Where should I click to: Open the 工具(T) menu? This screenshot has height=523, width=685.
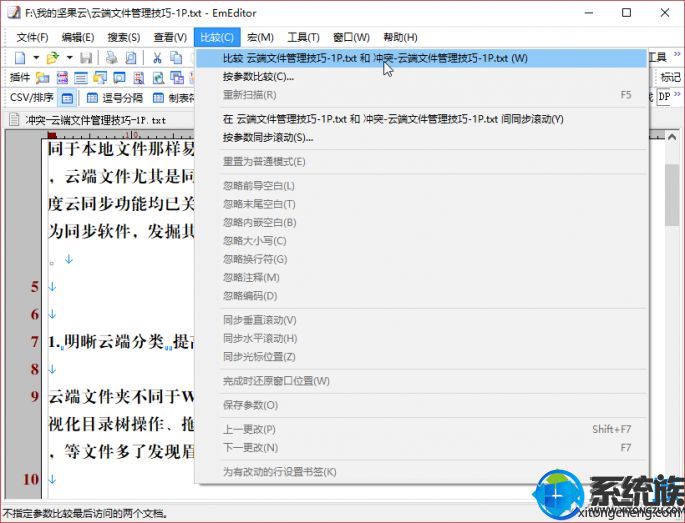pos(303,38)
